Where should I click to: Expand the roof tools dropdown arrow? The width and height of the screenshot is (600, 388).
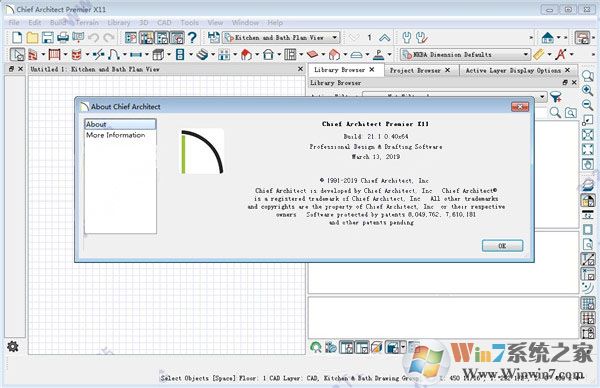[x=257, y=54]
